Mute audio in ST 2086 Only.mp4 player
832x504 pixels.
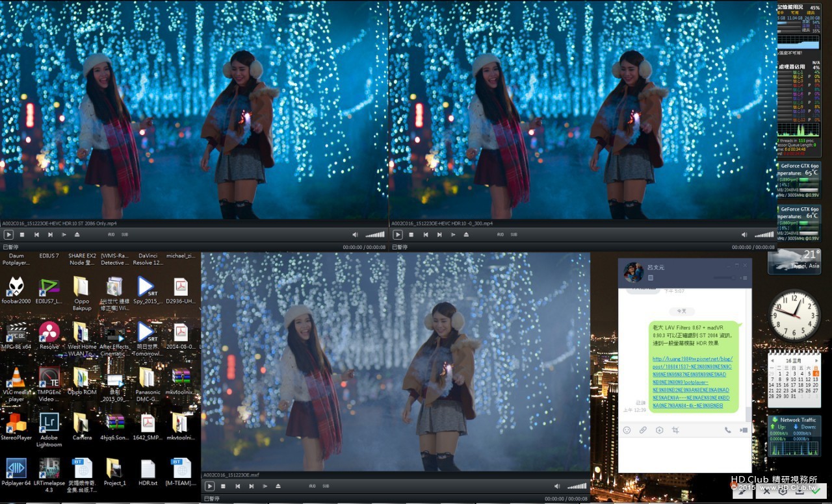point(355,234)
